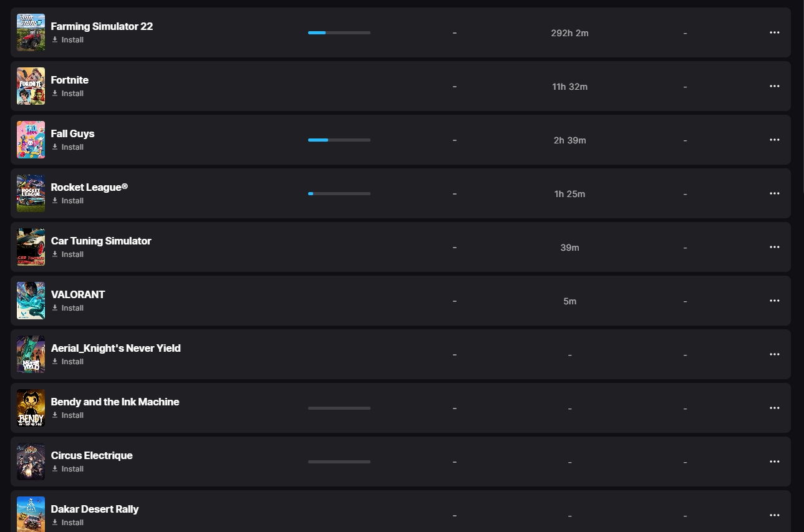Click the Bendy and the Ink Machine thumbnail
This screenshot has width=804, height=532.
point(31,408)
